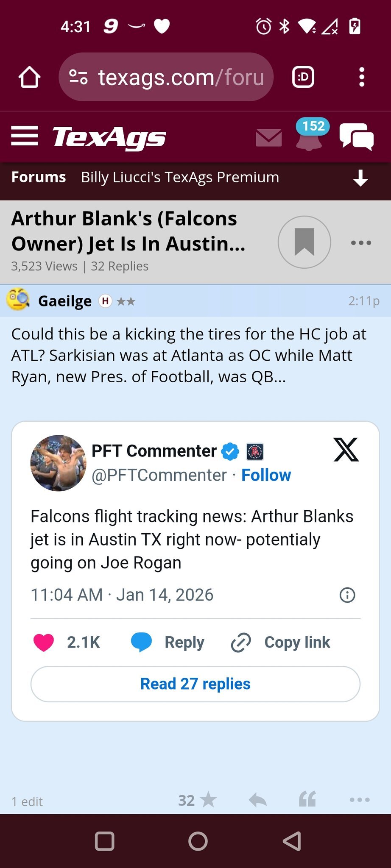Open thread options three-dot menu
This screenshot has width=391, height=868.
pos(361,243)
